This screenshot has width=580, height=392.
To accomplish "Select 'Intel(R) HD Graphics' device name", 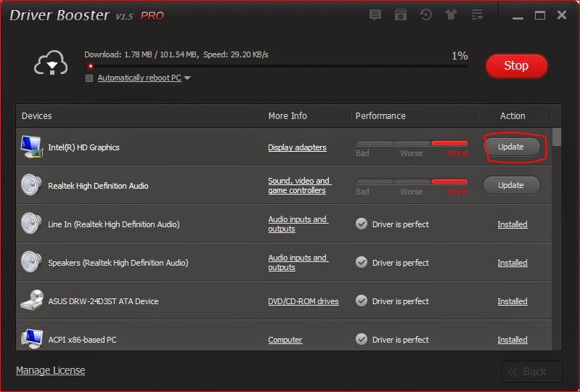I will (x=83, y=147).
